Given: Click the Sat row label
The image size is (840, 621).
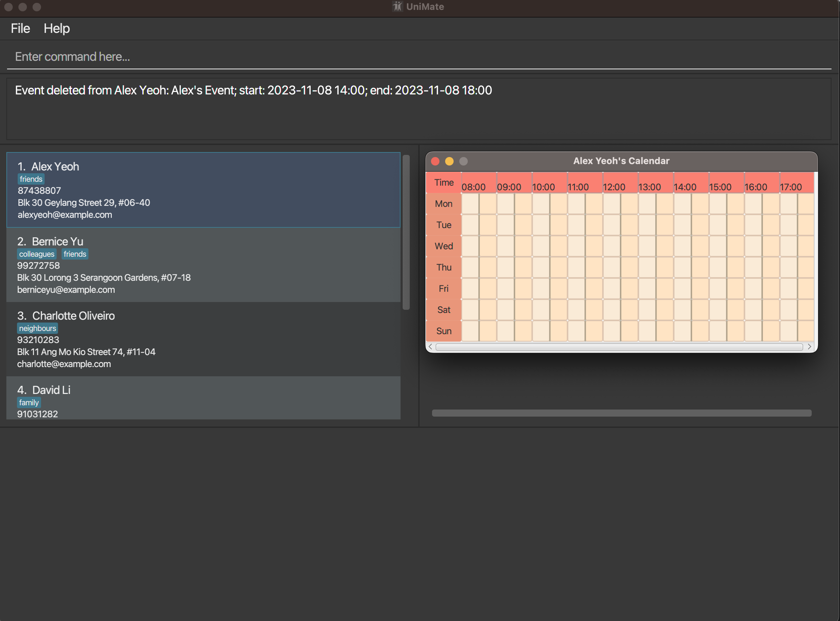Looking at the screenshot, I should pyautogui.click(x=444, y=310).
